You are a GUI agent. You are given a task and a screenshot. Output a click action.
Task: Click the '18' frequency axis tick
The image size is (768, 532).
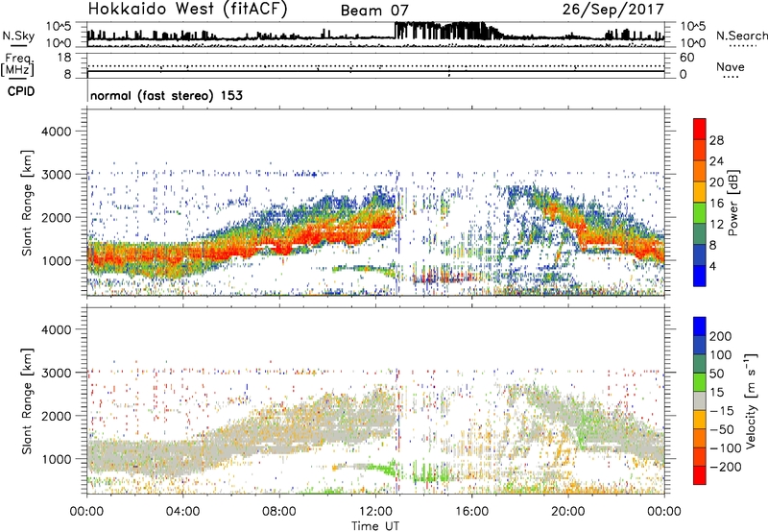point(64,58)
